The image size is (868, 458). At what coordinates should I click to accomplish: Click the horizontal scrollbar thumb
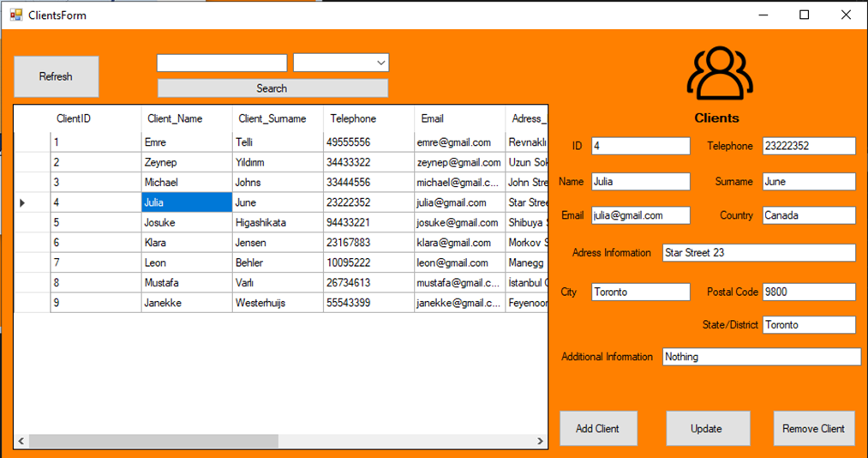[x=153, y=441]
